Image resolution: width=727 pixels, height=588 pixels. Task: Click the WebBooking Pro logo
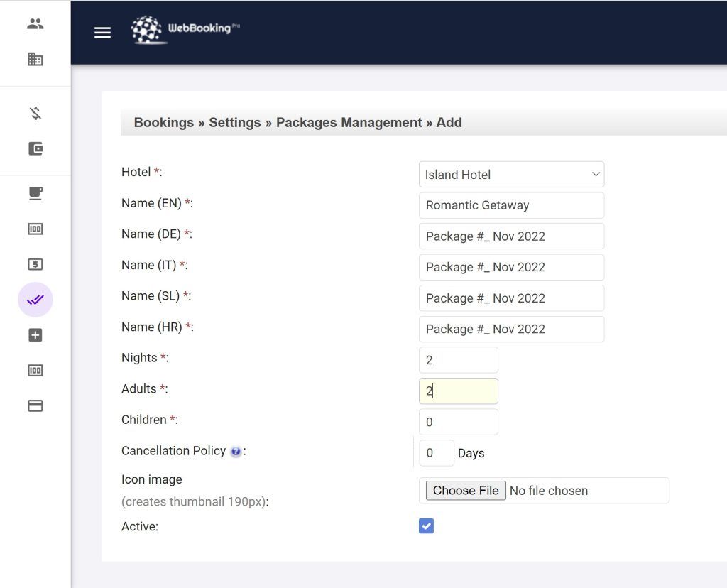pos(185,30)
